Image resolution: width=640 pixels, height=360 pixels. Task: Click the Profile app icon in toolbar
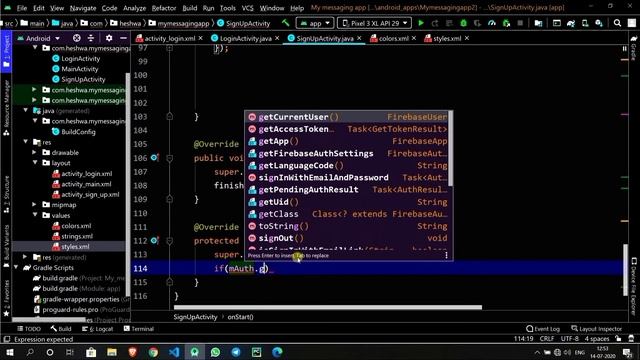pyautogui.click(x=492, y=23)
